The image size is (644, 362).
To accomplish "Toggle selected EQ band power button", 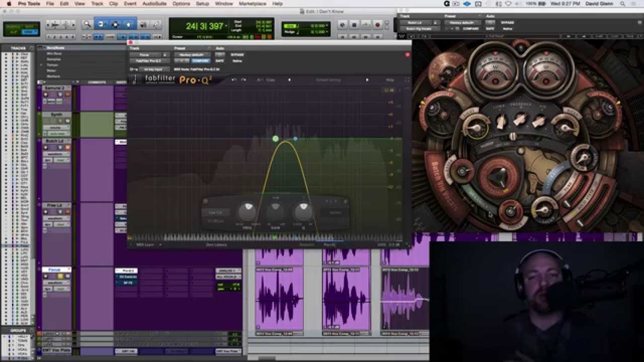I will click(x=205, y=202).
